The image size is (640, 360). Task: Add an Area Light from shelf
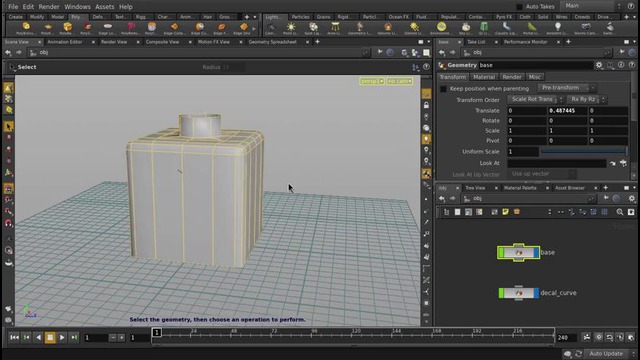point(335,28)
